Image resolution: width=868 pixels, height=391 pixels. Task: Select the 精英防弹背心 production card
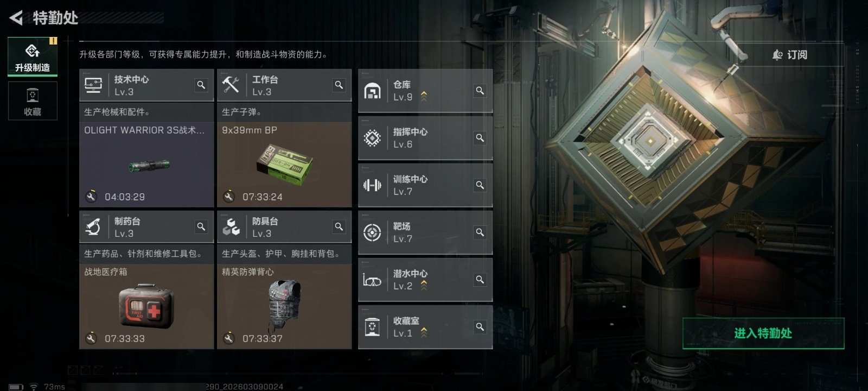[x=284, y=306]
